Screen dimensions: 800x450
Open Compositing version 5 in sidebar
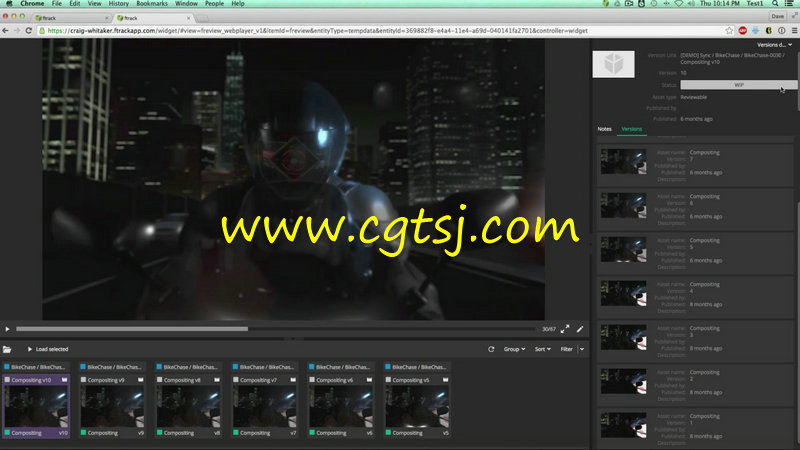pyautogui.click(x=694, y=254)
